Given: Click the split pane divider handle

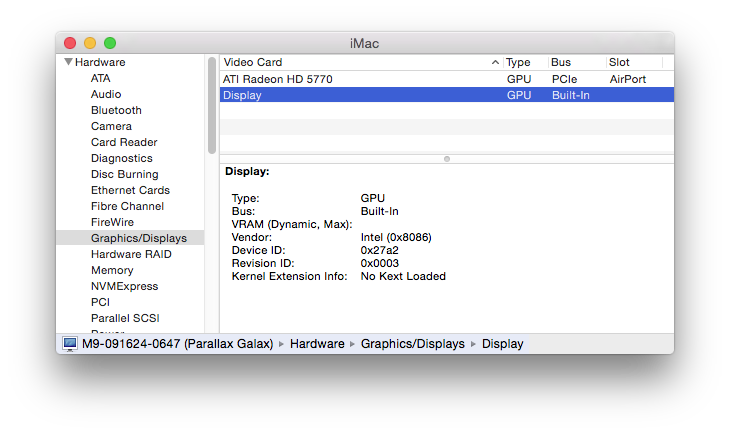Looking at the screenshot, I should point(446,158).
